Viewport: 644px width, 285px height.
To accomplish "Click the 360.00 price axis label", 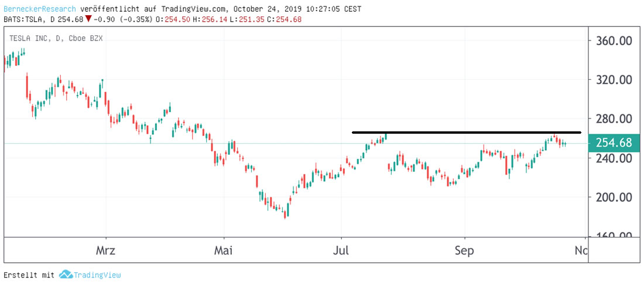I will 614,40.
